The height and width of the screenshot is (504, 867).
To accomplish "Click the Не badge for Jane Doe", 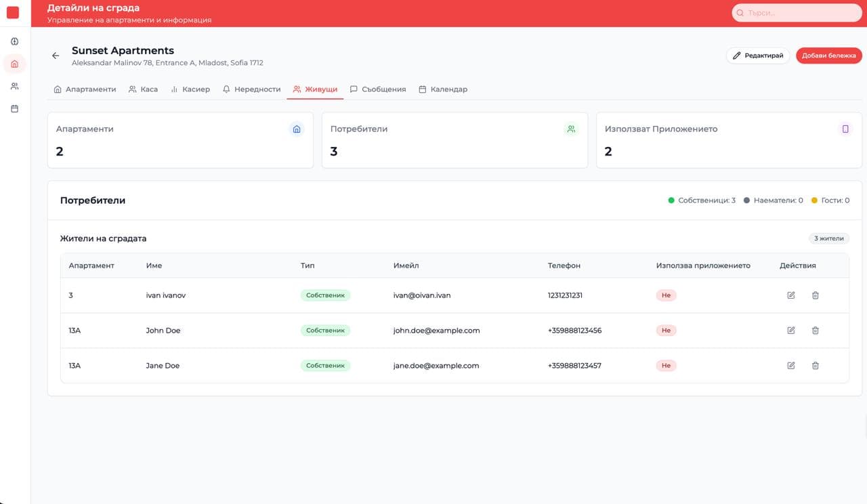I will point(666,366).
